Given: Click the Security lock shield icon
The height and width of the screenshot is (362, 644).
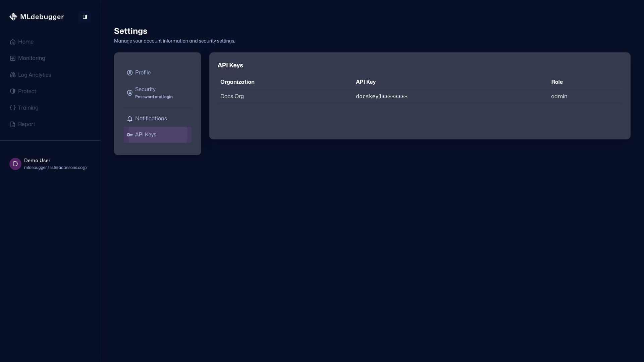Looking at the screenshot, I should point(130,93).
